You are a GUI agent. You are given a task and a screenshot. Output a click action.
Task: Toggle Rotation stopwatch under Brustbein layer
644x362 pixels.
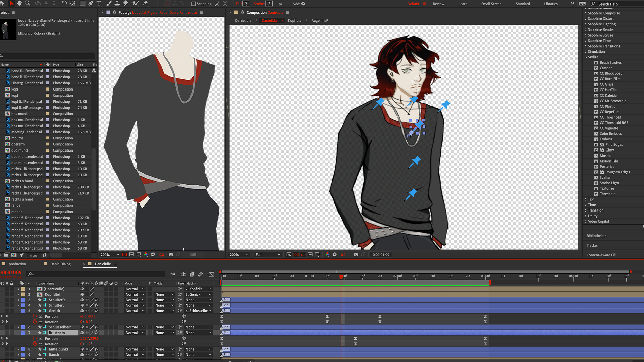[35, 344]
